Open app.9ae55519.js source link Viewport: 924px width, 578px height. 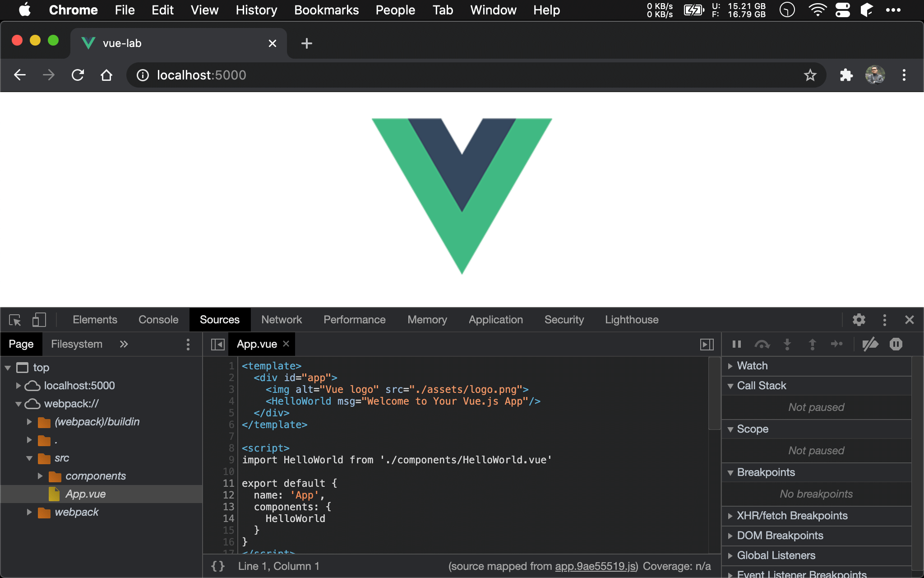(595, 566)
